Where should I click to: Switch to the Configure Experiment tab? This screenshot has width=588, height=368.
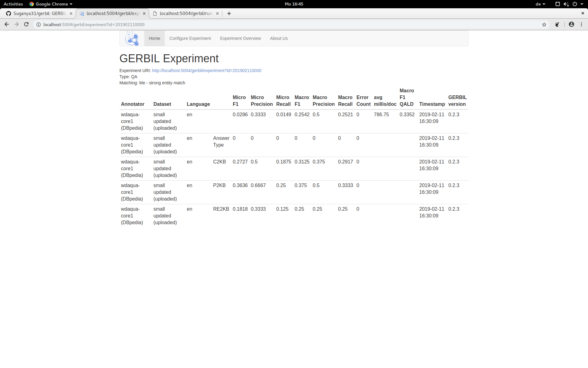pyautogui.click(x=190, y=38)
